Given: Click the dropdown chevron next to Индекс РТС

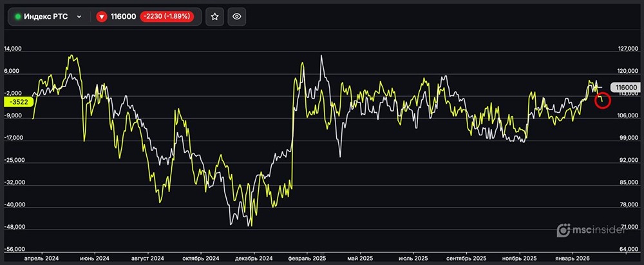Looking at the screenshot, I should (79, 17).
